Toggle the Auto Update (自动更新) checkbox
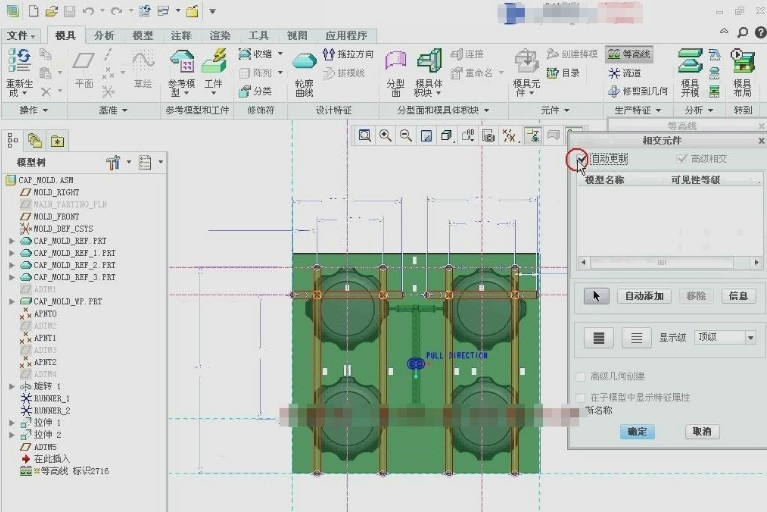Image resolution: width=767 pixels, height=512 pixels. (x=581, y=159)
